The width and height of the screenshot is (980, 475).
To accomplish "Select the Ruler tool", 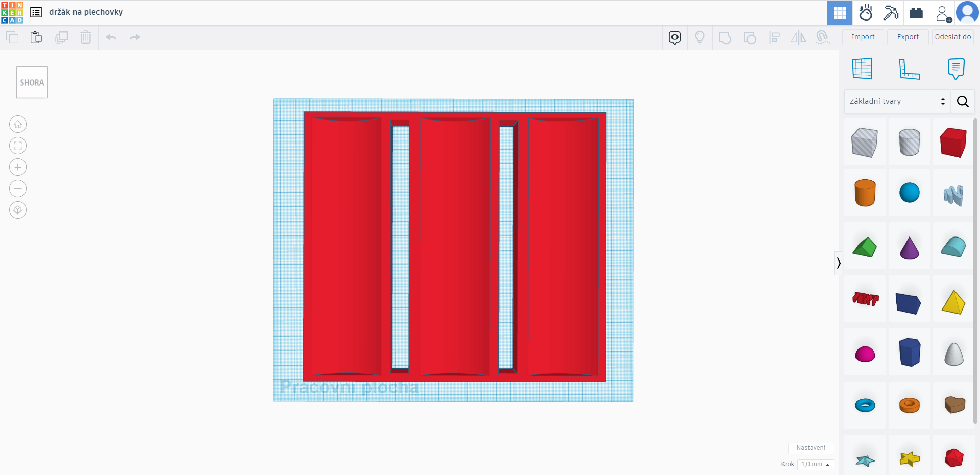I will coord(909,68).
